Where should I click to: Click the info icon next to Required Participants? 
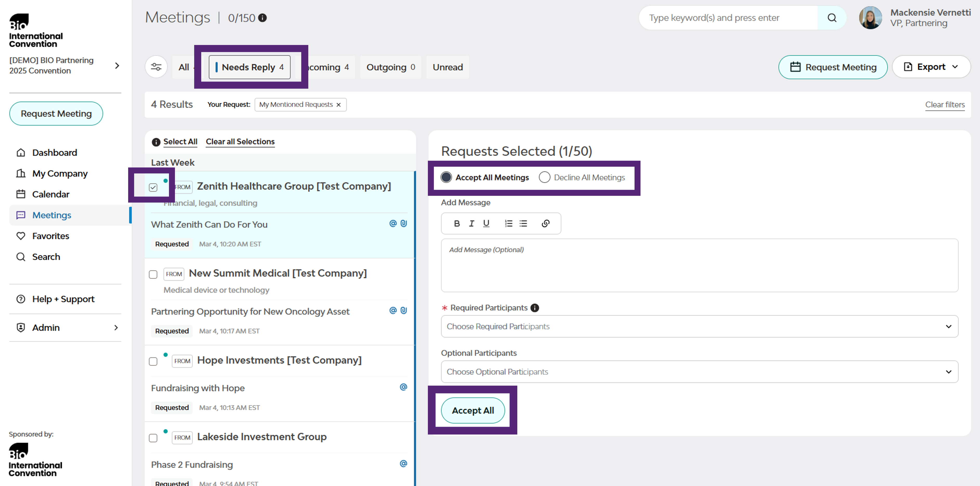(x=534, y=308)
